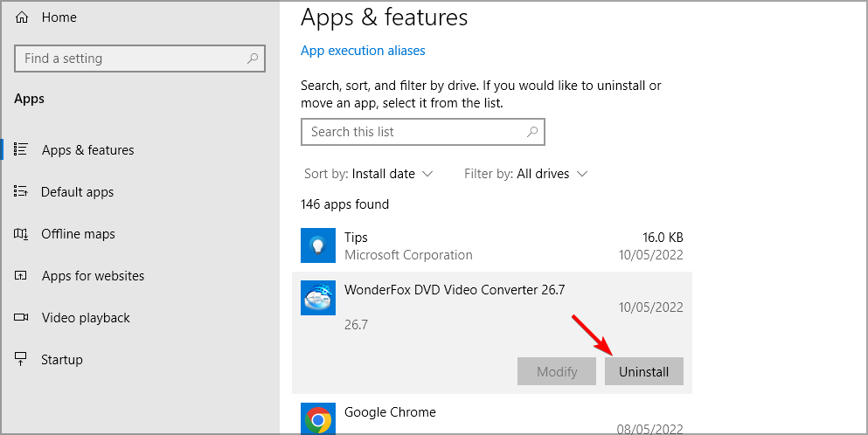
Task: Open the Sort by Install date dropdown
Action: point(368,174)
